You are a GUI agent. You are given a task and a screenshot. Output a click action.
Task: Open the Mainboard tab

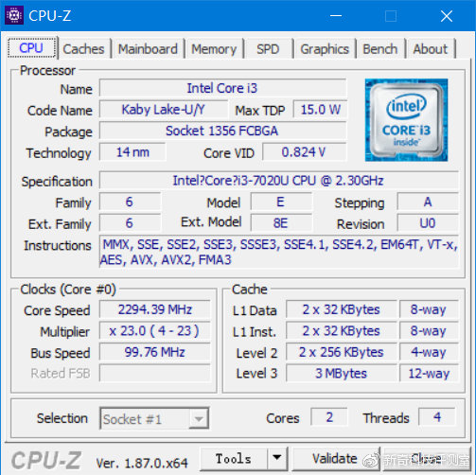(x=148, y=49)
